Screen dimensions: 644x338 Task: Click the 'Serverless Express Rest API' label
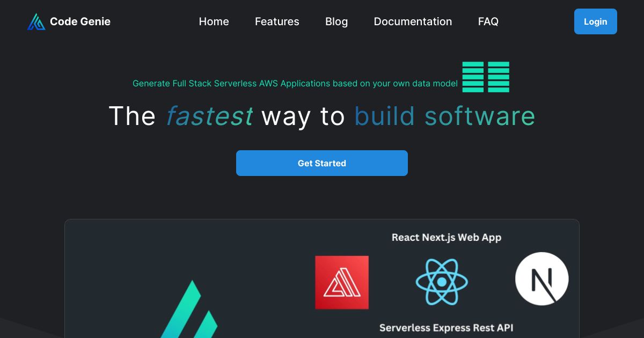447,327
